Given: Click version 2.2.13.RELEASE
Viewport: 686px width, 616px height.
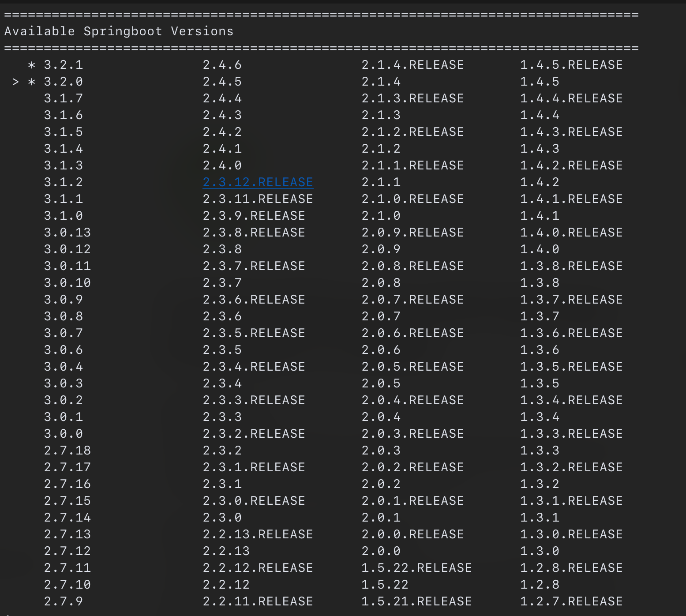Looking at the screenshot, I should [258, 534].
